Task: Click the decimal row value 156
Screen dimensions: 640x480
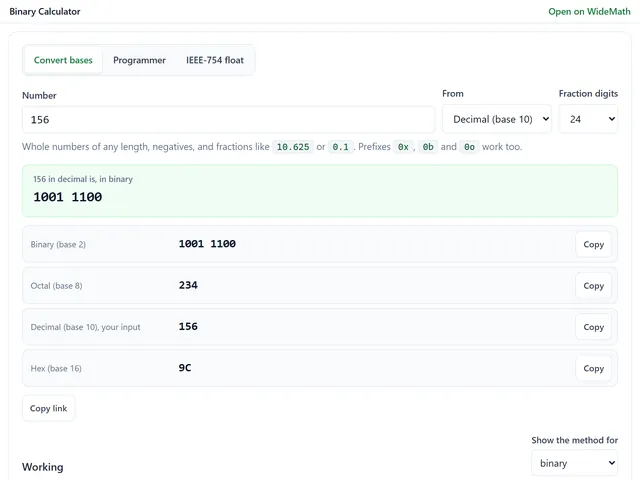Action: [188, 326]
